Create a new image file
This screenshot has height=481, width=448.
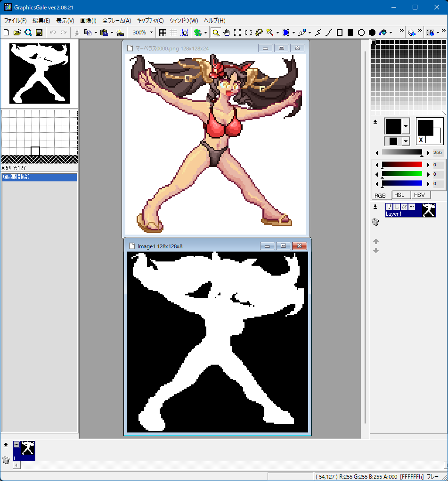[x=6, y=32]
